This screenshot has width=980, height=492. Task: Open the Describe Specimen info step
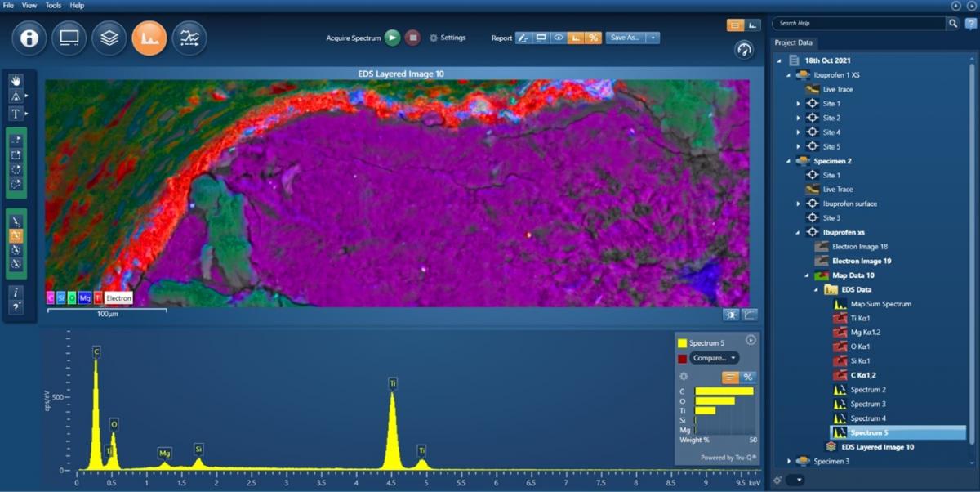click(29, 38)
